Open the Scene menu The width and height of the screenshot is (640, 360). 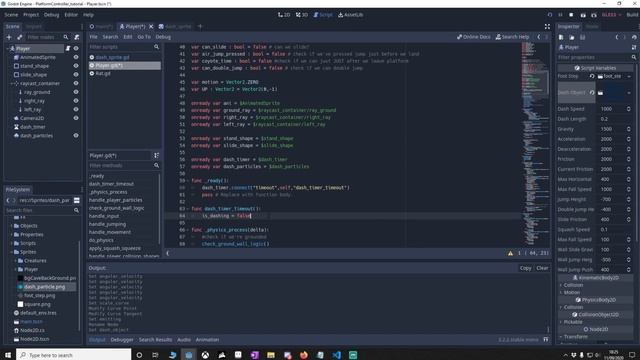coord(11,15)
